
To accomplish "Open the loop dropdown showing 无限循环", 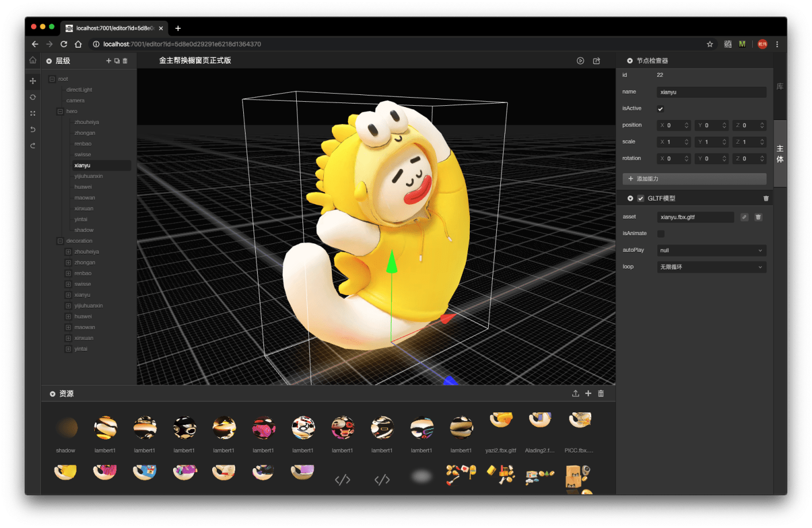I will pyautogui.click(x=711, y=267).
